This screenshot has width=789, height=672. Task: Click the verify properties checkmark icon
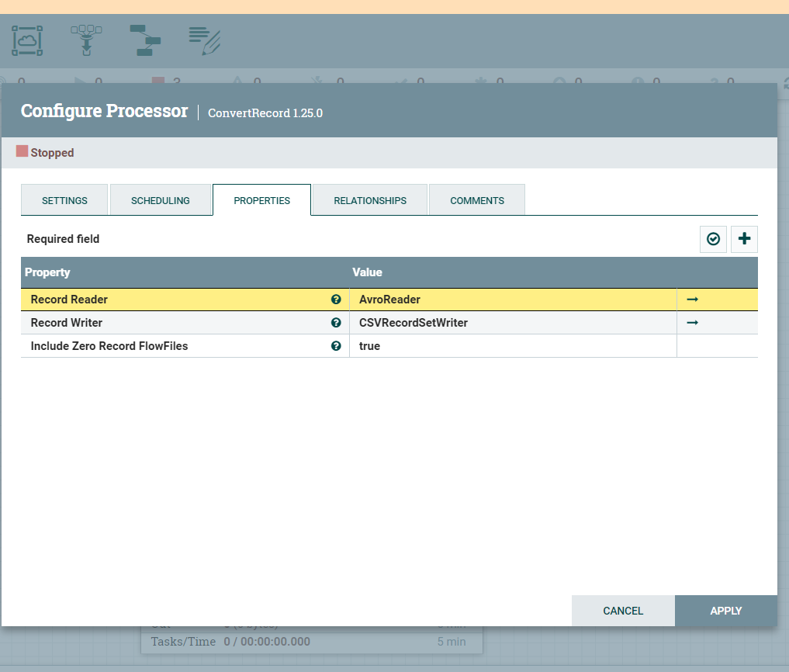tap(713, 239)
